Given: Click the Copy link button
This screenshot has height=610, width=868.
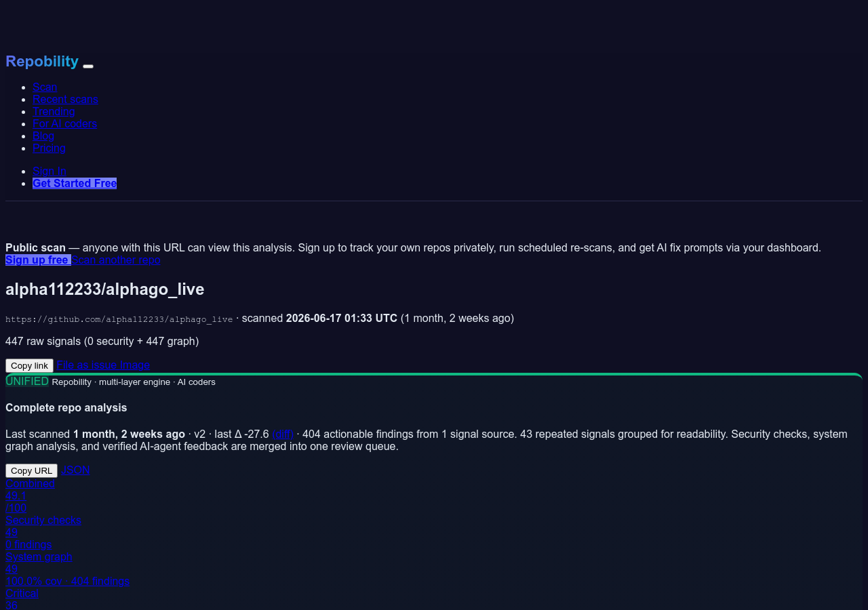Looking at the screenshot, I should (29, 365).
